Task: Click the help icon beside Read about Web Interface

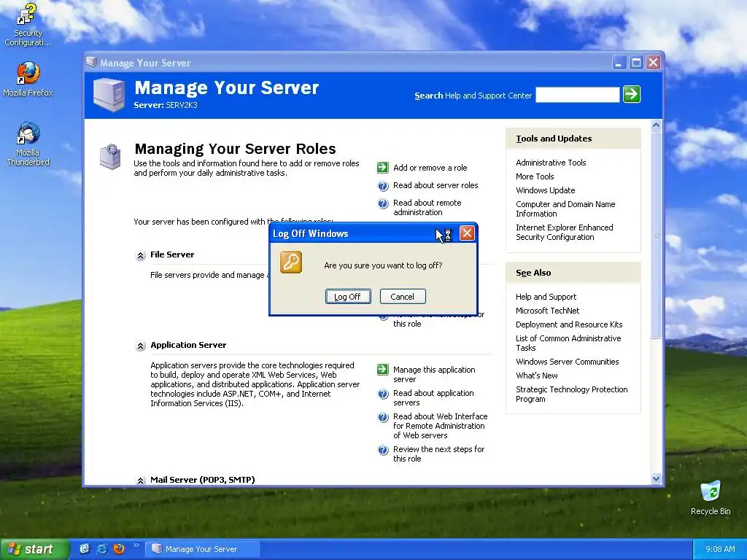Action: tap(383, 417)
